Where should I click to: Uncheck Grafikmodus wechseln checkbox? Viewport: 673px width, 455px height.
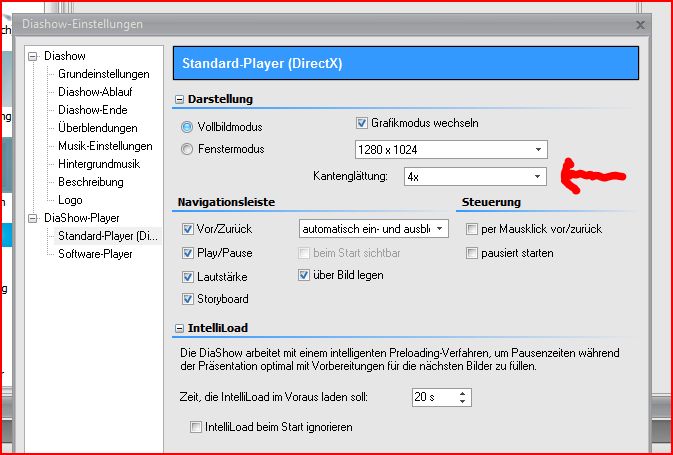[363, 124]
